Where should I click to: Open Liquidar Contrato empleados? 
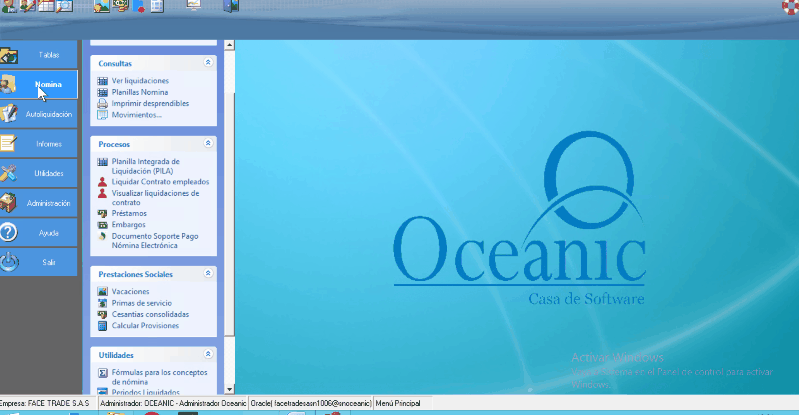tap(160, 182)
